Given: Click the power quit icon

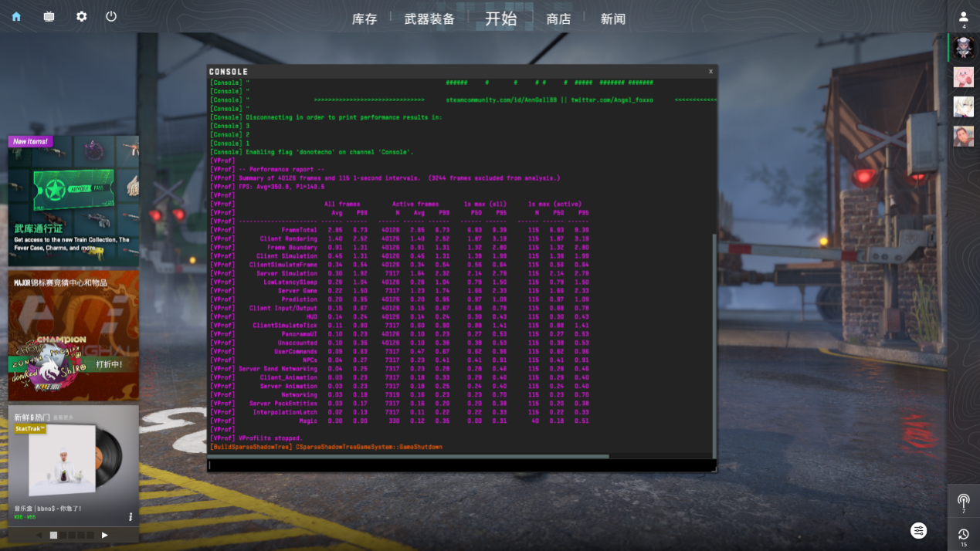Looking at the screenshot, I should click(111, 16).
